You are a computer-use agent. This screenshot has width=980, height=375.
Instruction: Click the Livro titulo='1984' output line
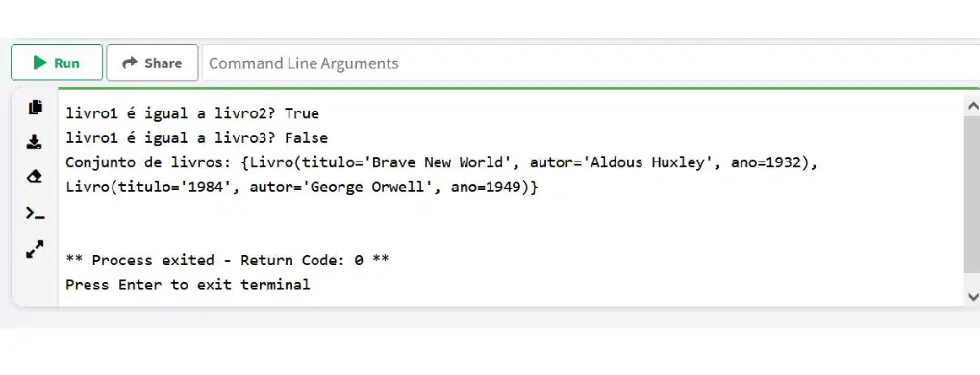pyautogui.click(x=301, y=187)
